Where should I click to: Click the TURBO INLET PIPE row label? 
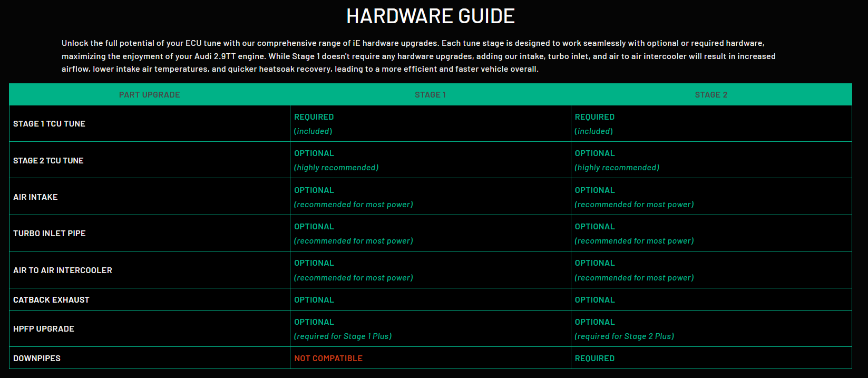pyautogui.click(x=50, y=234)
